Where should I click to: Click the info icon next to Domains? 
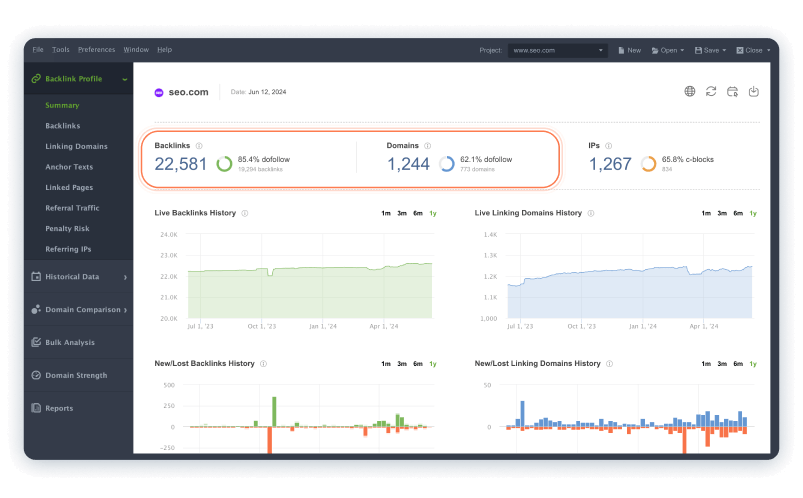pos(428,146)
